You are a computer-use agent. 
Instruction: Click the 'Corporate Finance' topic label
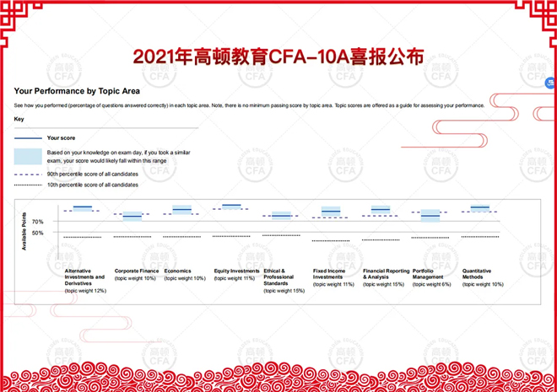point(137,271)
